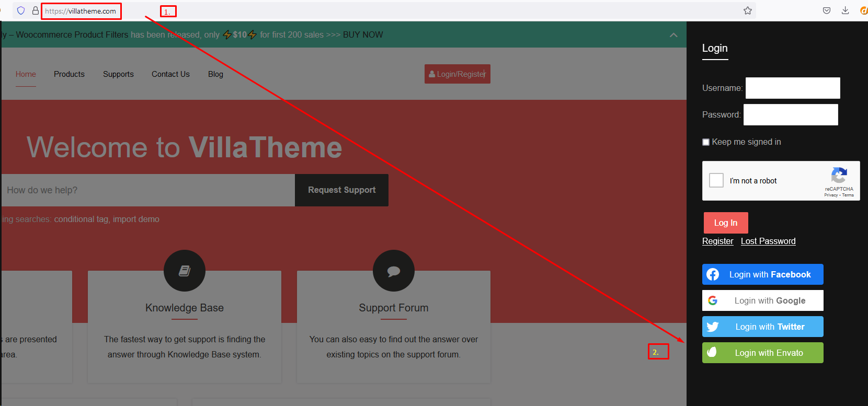The image size is (868, 406).
Task: Follow the Register link
Action: [718, 241]
